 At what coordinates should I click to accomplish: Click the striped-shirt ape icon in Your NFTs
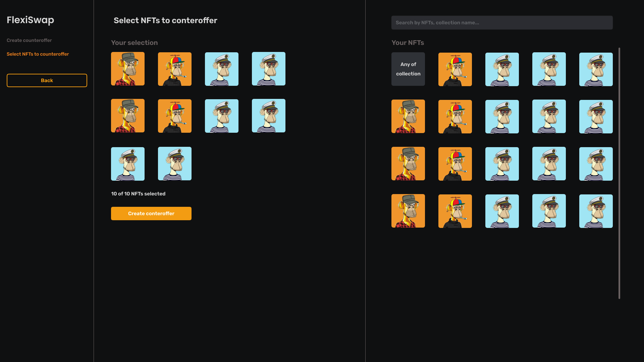tap(502, 69)
